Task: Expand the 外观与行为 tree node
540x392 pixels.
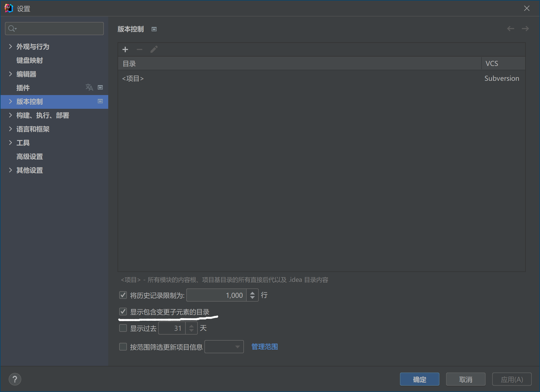Action: (x=10, y=46)
